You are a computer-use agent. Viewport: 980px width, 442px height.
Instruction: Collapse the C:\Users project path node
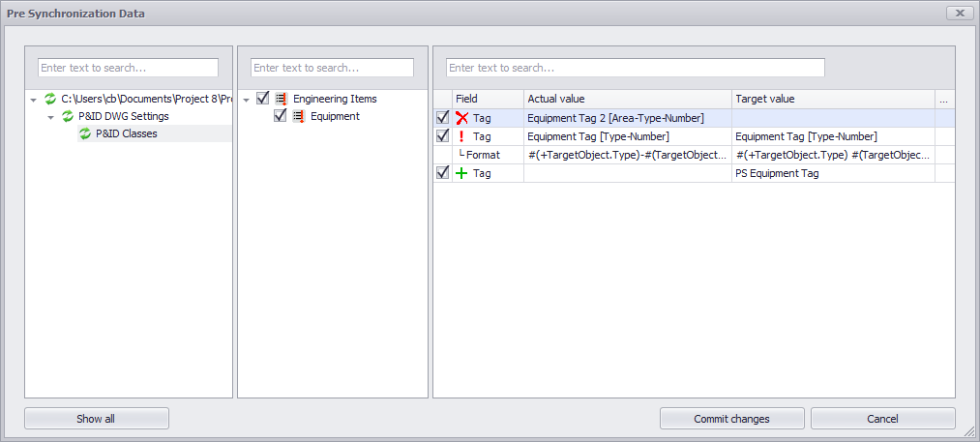[x=33, y=100]
